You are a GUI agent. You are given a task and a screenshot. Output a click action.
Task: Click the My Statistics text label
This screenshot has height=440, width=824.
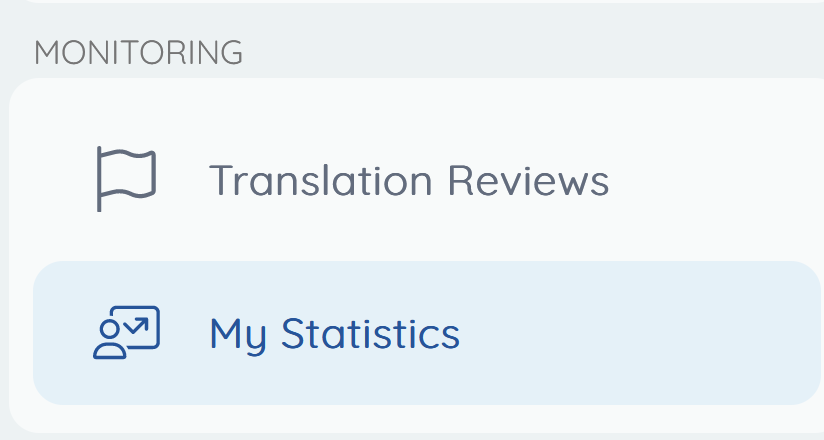click(334, 333)
